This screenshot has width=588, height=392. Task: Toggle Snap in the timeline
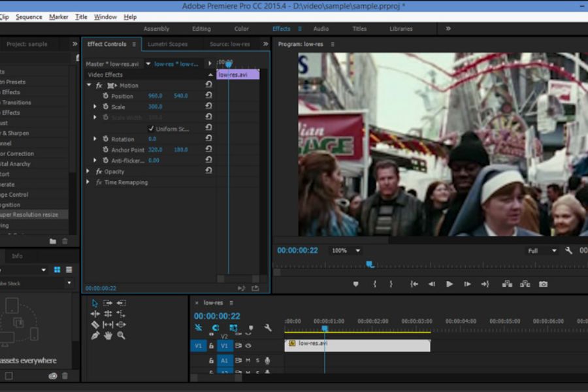pyautogui.click(x=198, y=327)
